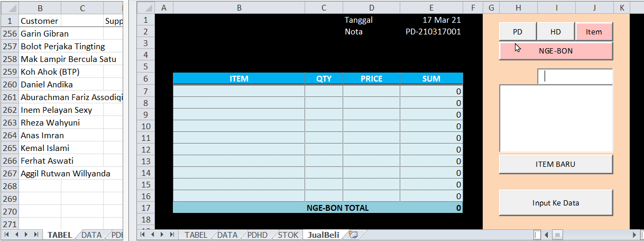The image size is (644, 241).
Task: Select column B header in right pane
Action: pyautogui.click(x=239, y=7)
